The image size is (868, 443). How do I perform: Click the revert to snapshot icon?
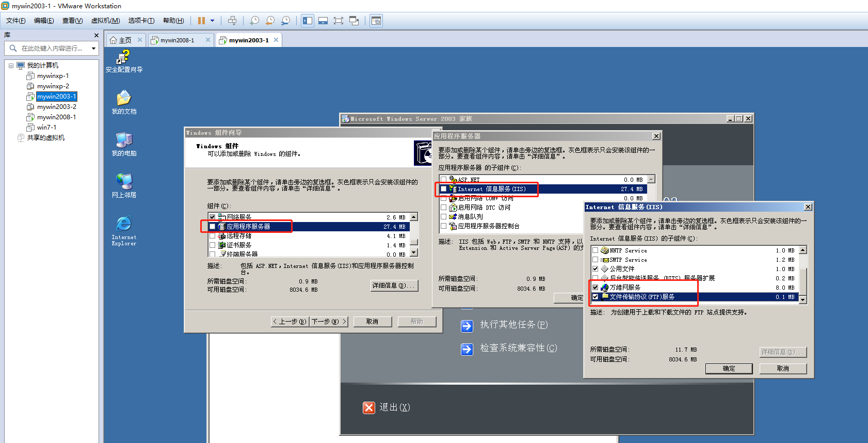point(270,21)
